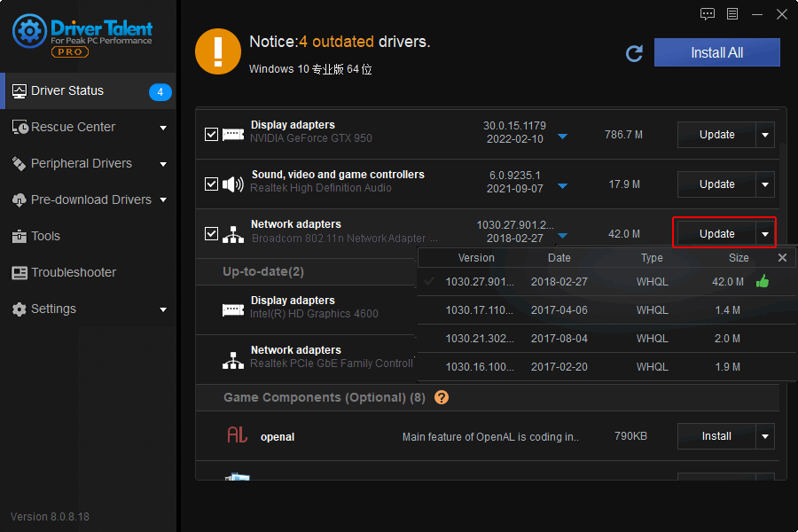The height and width of the screenshot is (532, 798).
Task: Click the Intel HD Graphics adapter icon
Action: pos(233,309)
